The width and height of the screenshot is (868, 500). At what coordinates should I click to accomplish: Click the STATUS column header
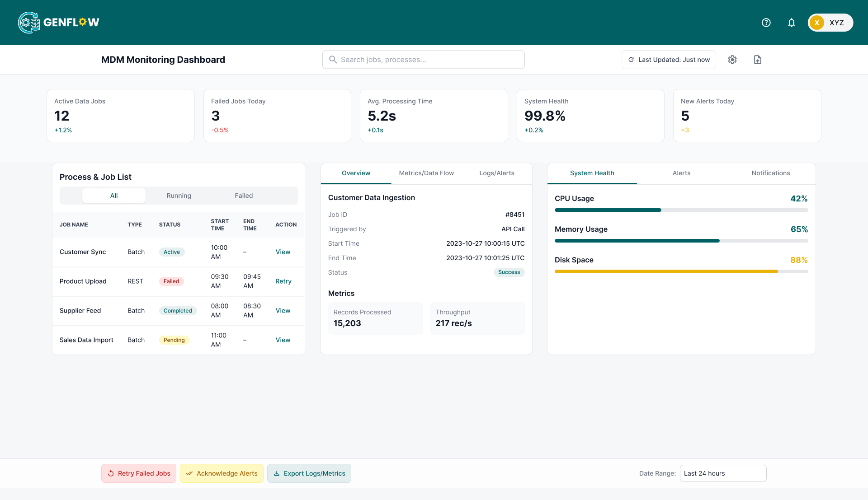[x=170, y=225]
